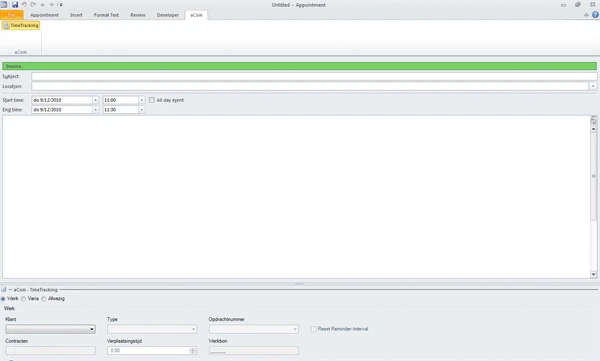Open the Help question mark icon

(x=595, y=15)
